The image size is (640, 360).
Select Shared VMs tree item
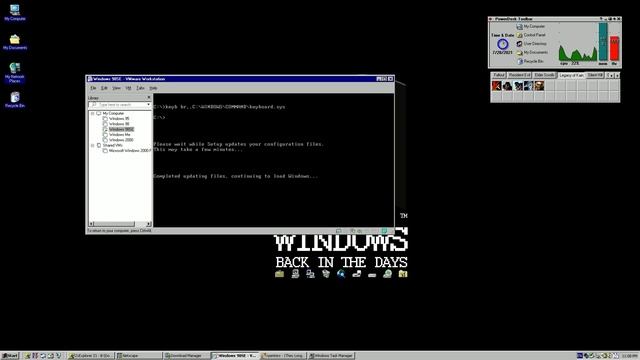[x=112, y=145]
